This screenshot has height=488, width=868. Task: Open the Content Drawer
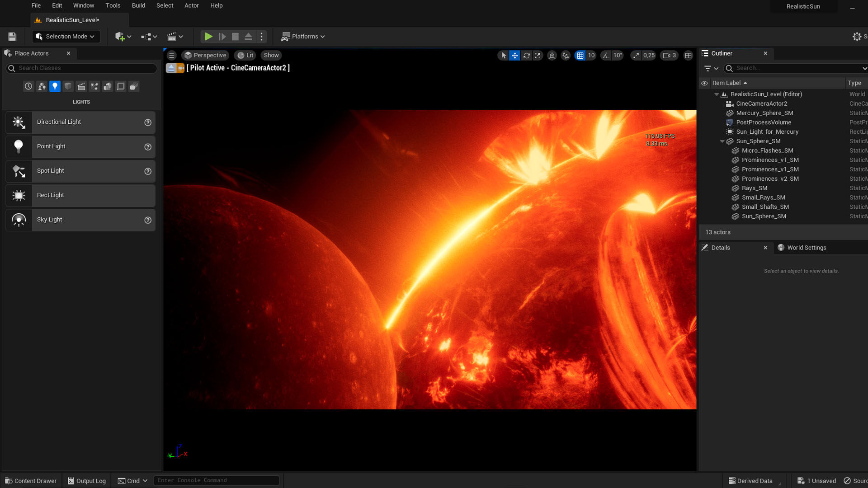coord(31,481)
